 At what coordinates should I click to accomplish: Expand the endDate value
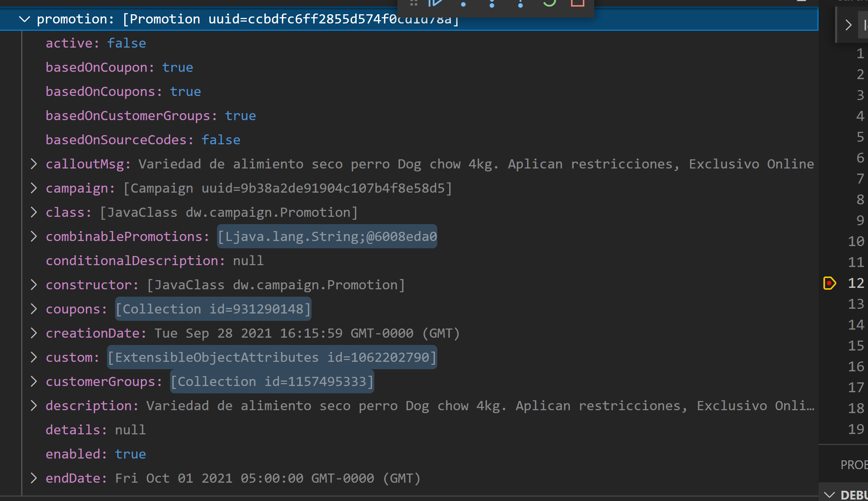tap(34, 478)
